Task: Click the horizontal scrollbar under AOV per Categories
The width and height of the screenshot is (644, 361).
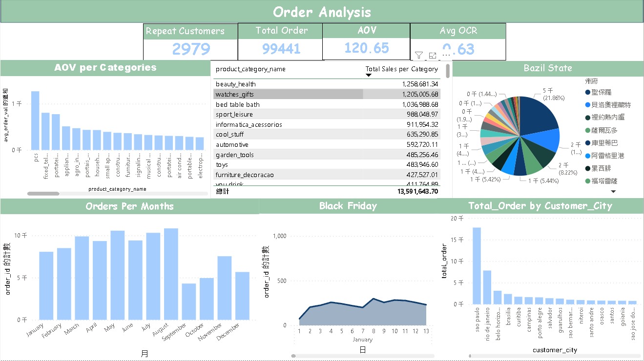Action: click(44, 193)
